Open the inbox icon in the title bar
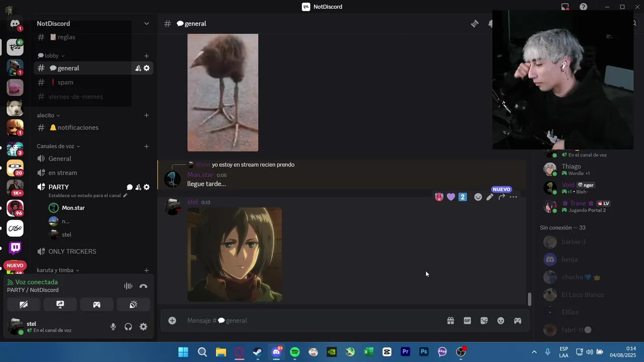Screen dimensions: 644x362 565,7
